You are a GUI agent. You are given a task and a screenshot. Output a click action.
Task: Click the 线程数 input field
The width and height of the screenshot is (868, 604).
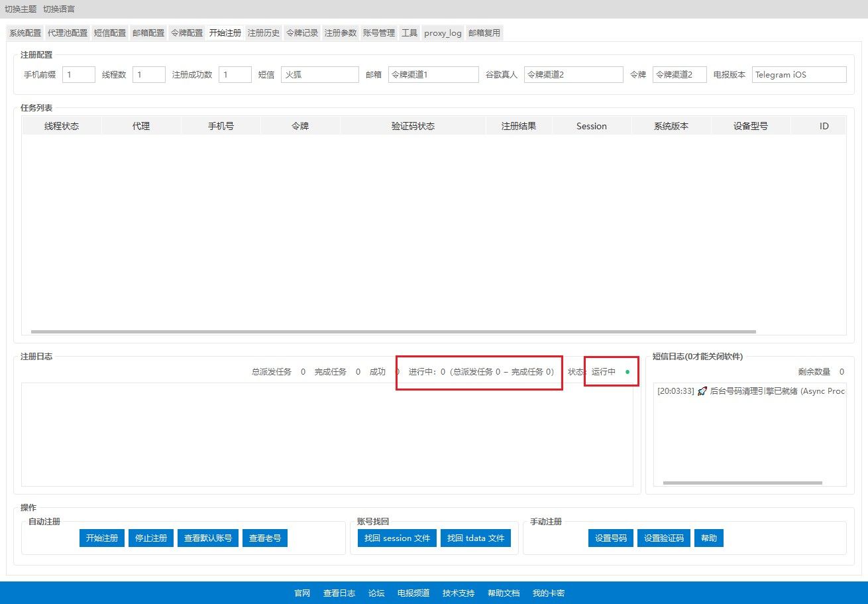148,75
